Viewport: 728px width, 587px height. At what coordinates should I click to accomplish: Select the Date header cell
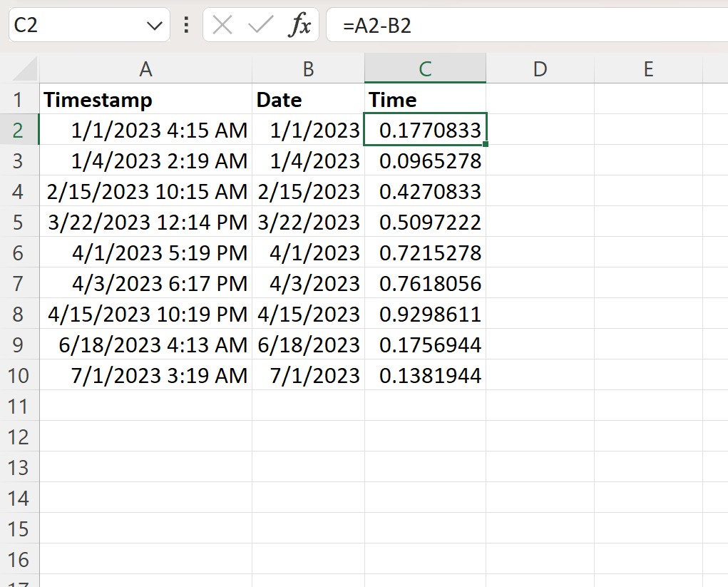pos(307,100)
